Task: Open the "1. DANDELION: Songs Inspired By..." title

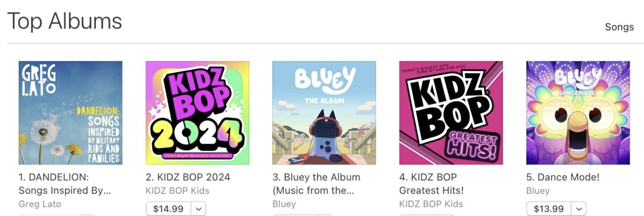Action: pos(64,184)
